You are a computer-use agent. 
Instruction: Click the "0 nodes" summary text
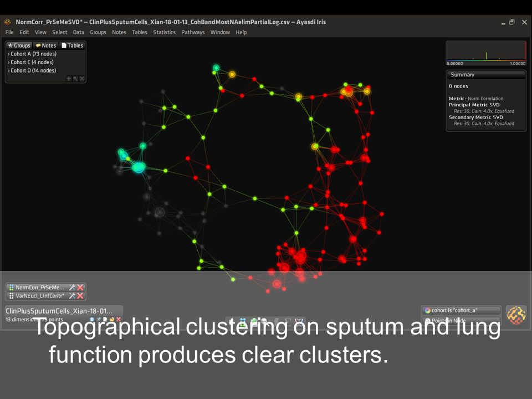pos(458,86)
